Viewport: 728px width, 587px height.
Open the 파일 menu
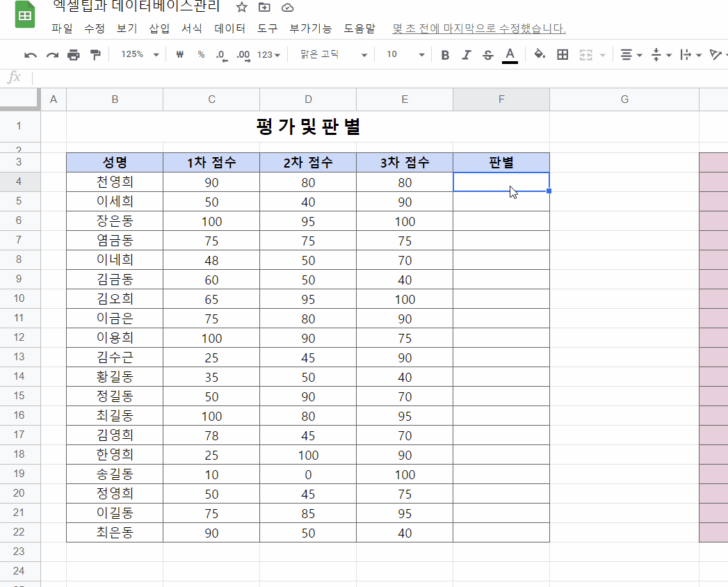pyautogui.click(x=62, y=29)
